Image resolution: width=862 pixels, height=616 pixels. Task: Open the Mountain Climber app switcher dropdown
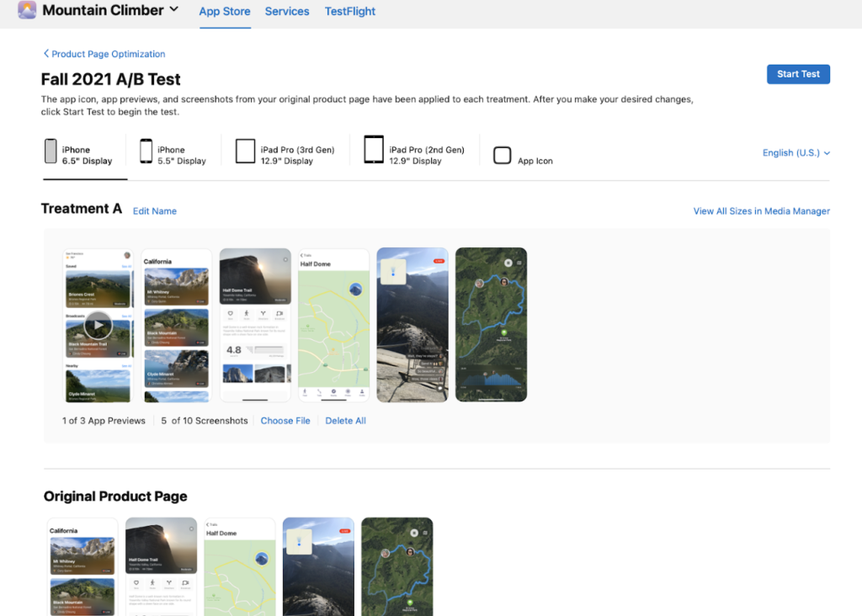(174, 10)
